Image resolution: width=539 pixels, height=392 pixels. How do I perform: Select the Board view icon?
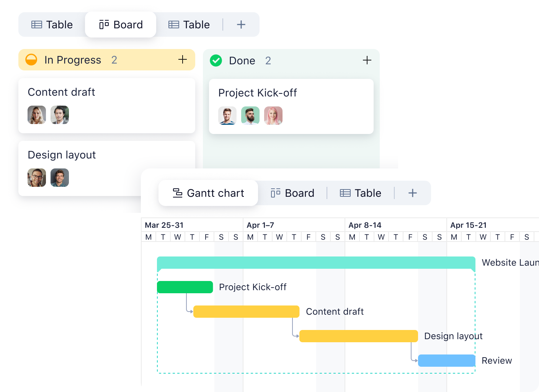point(103,24)
